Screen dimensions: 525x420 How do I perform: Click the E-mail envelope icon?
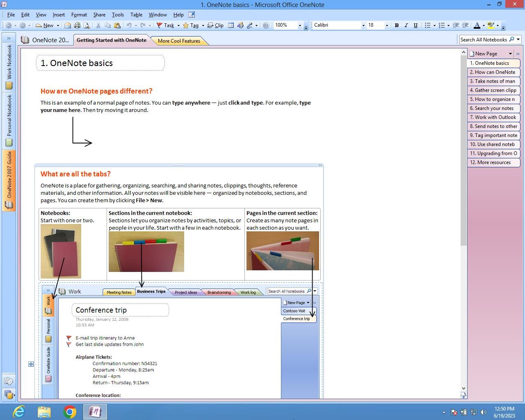click(x=68, y=25)
